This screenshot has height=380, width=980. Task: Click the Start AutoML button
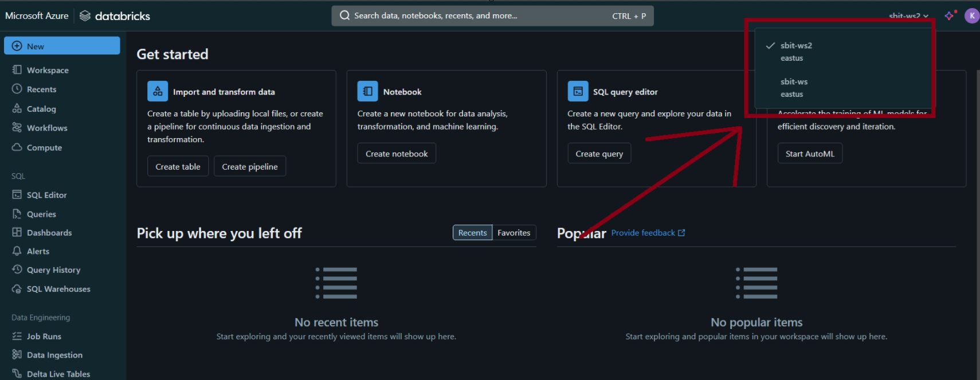pyautogui.click(x=810, y=154)
